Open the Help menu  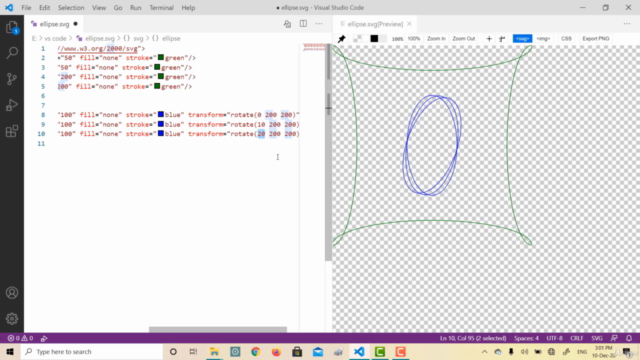pos(188,7)
